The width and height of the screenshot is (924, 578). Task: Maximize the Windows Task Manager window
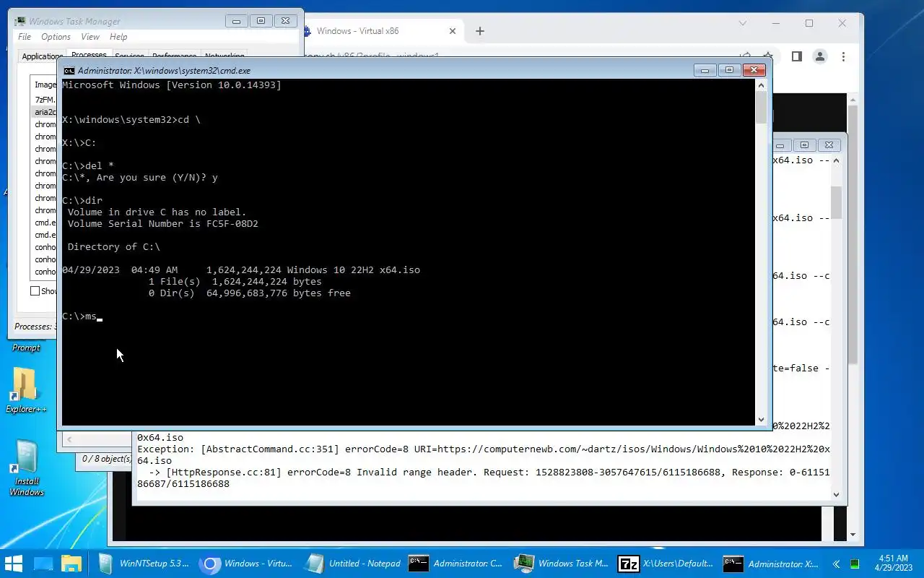[261, 21]
